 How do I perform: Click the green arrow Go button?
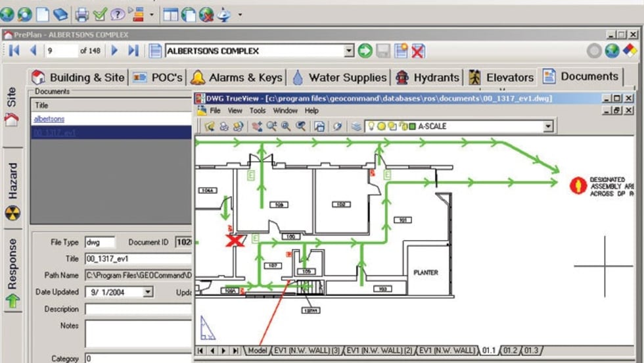[365, 51]
